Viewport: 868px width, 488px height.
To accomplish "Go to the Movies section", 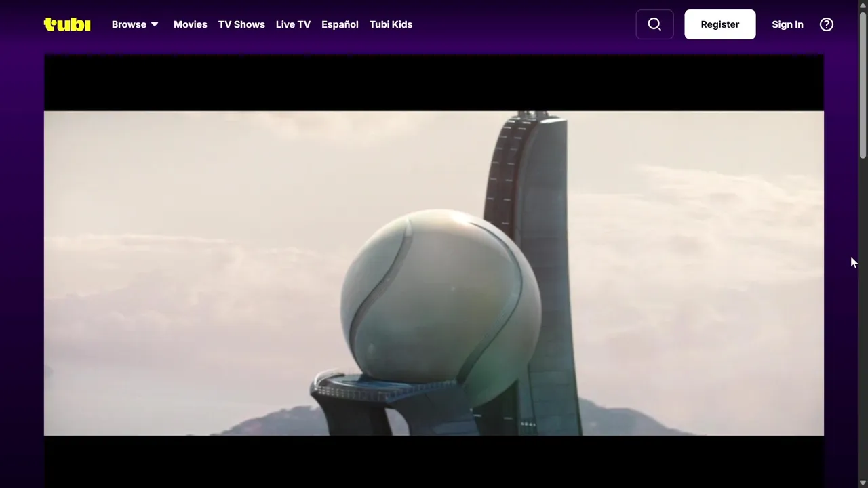I will coord(191,24).
